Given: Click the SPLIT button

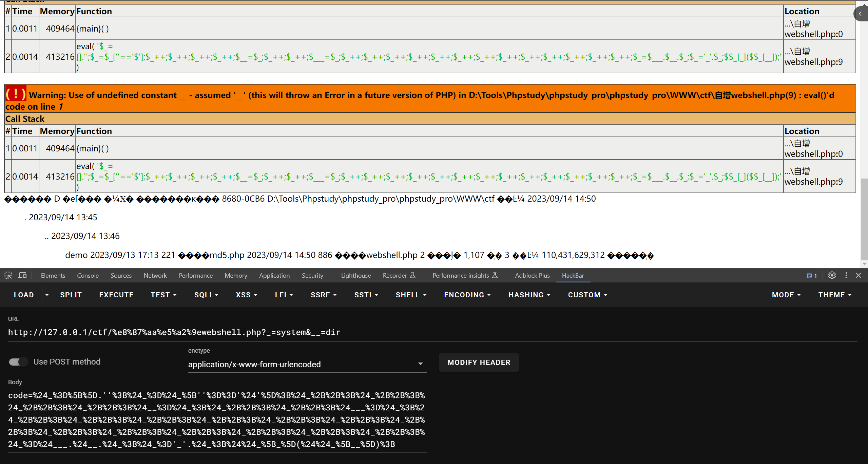Looking at the screenshot, I should click(71, 295).
